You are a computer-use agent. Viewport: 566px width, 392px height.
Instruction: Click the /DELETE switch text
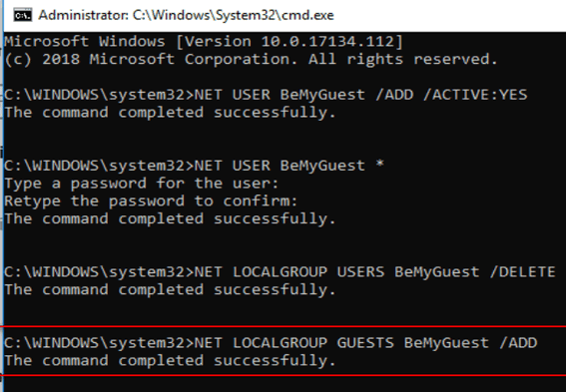[522, 271]
